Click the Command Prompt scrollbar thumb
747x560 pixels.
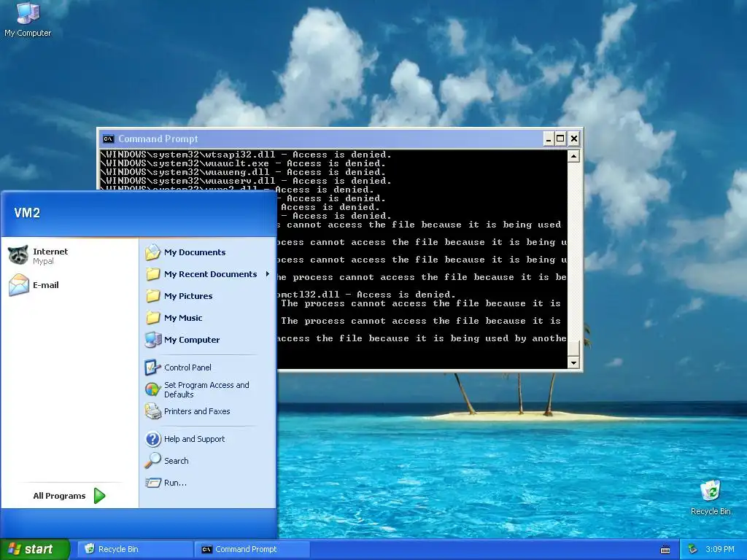pos(573,348)
